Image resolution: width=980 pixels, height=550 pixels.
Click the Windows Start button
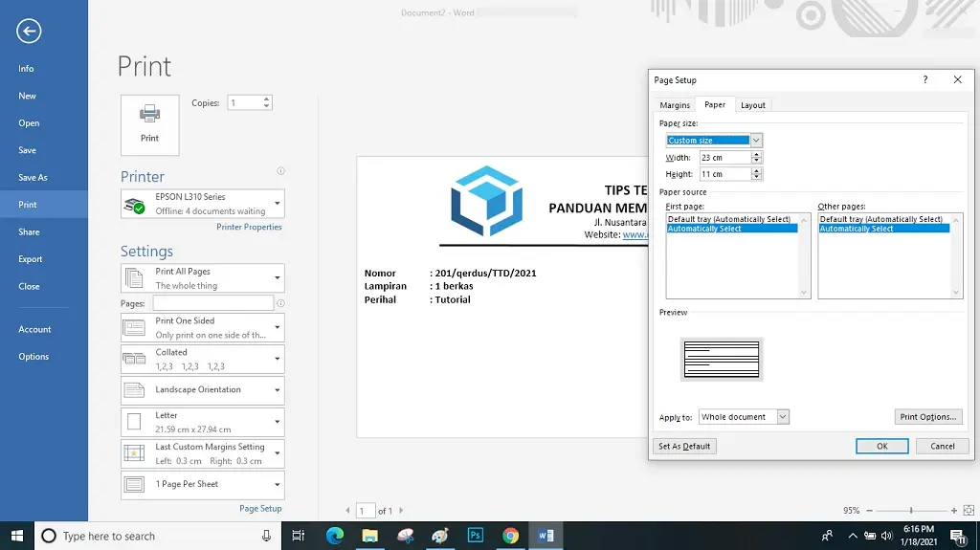coord(17,536)
